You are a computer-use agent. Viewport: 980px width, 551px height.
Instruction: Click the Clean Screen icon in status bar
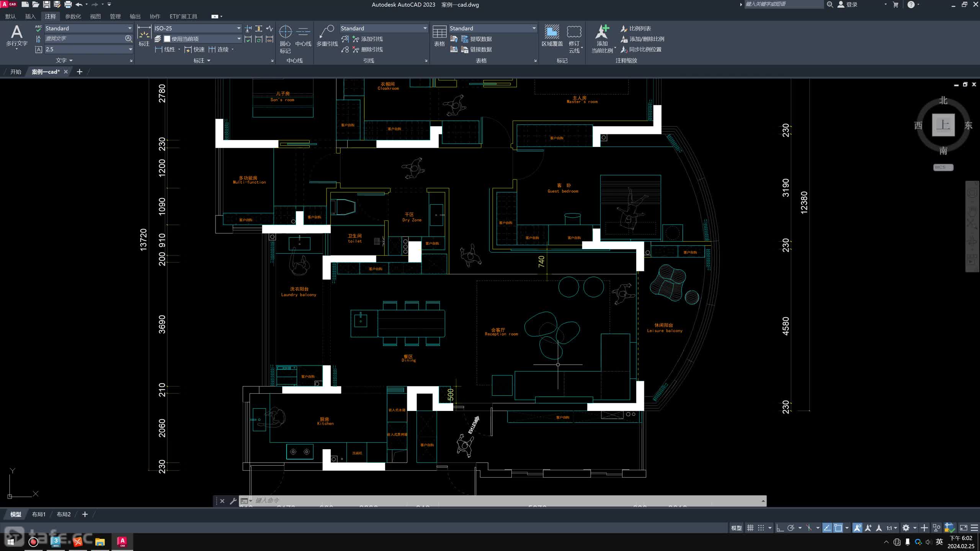coord(964,528)
